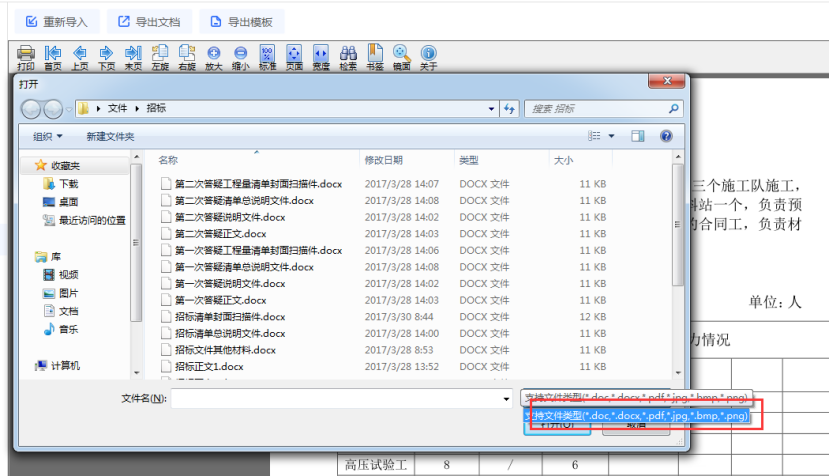Open 桌面 in the favorites sidebar
830x476 pixels.
point(69,202)
